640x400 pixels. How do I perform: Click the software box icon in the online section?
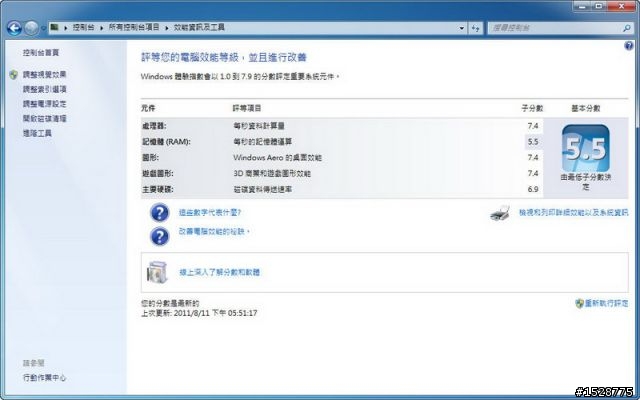pyautogui.click(x=157, y=272)
